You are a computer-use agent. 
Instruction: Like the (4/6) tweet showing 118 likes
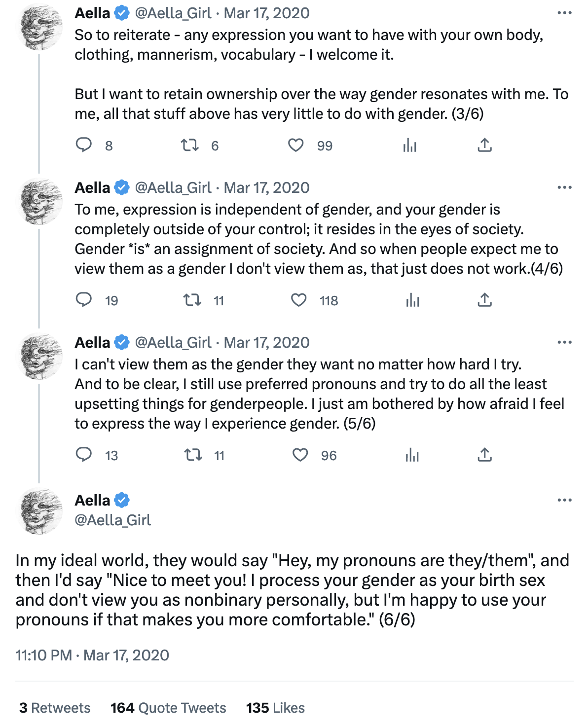point(298,300)
